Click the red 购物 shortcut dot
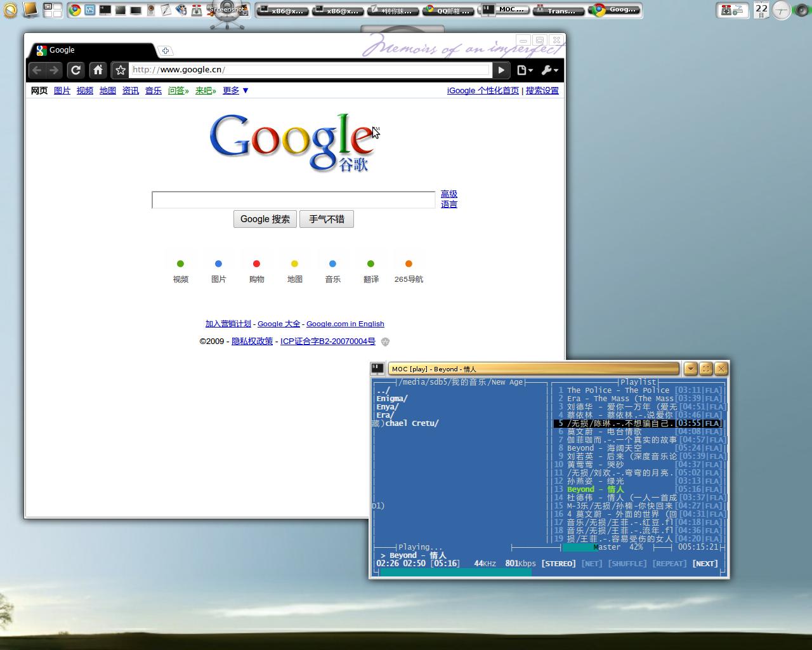Screen dimensions: 812x650 pos(256,264)
